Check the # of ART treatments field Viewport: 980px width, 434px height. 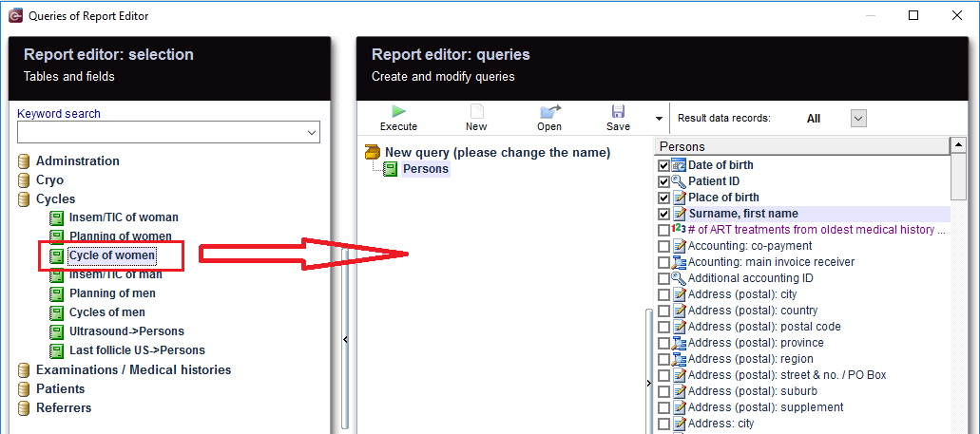(663, 231)
